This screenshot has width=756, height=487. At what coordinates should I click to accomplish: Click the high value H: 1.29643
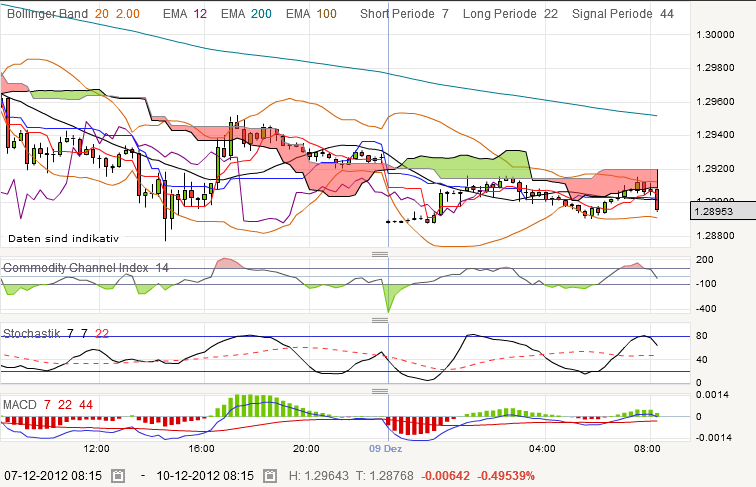319,476
